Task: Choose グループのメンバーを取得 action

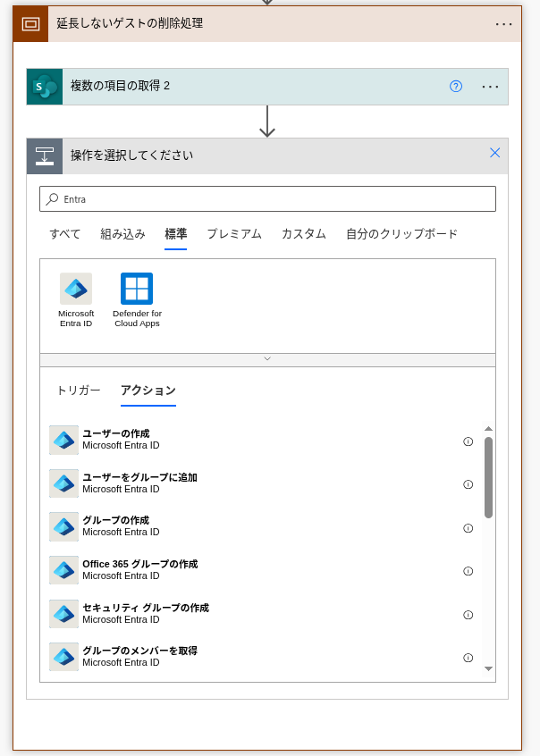Action: 260,657
